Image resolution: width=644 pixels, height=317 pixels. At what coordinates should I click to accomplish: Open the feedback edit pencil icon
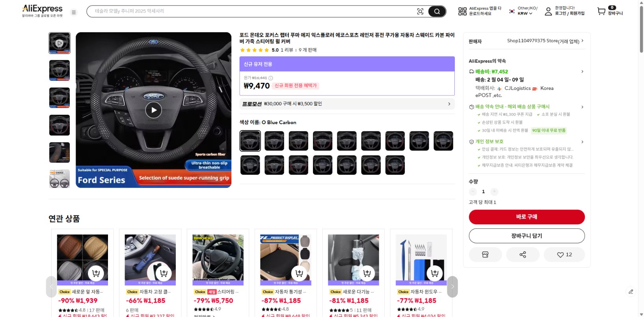click(631, 292)
